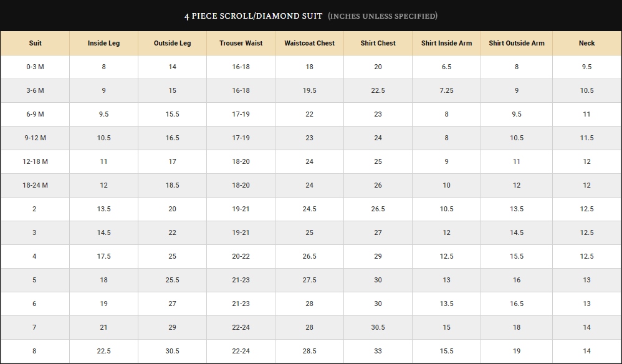Click the '(Inches Unless Specified)' note in title
The width and height of the screenshot is (622, 364).
coord(383,16)
